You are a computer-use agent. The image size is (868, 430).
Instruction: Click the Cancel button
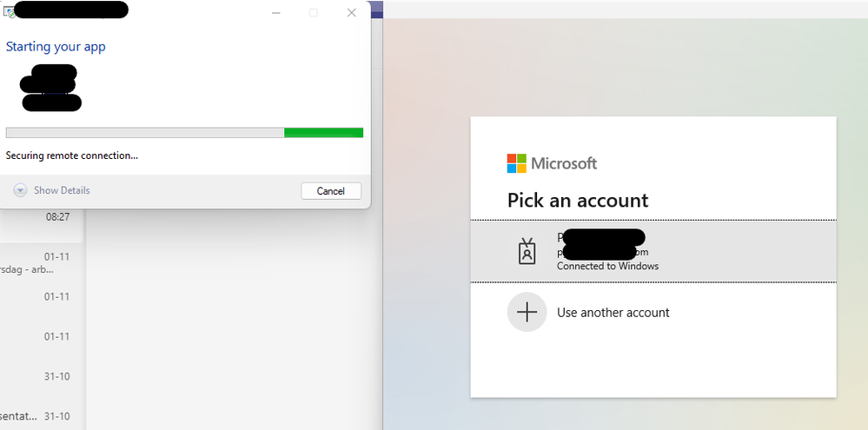[331, 191]
